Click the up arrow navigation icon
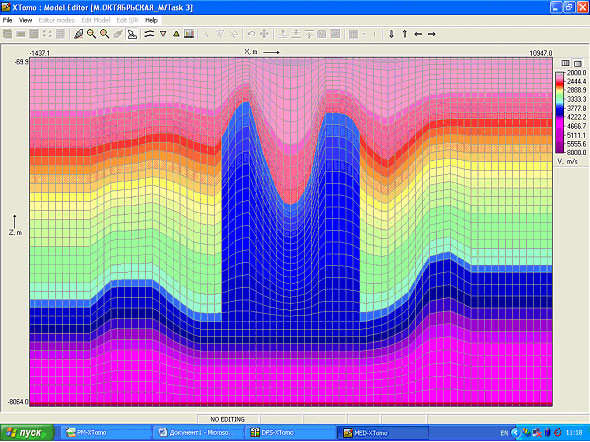The width and height of the screenshot is (590, 442). pyautogui.click(x=405, y=34)
